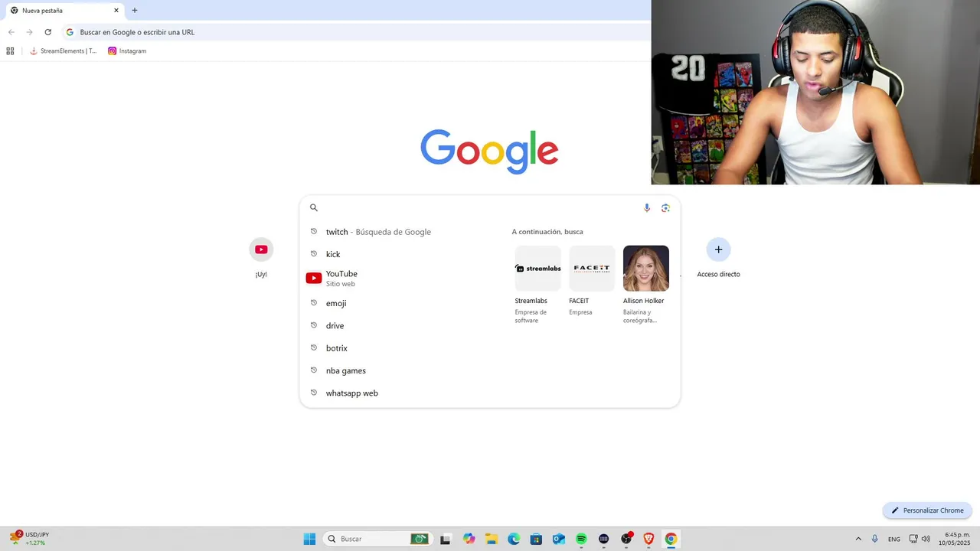The image size is (980, 551).
Task: Select the kick search suggestion
Action: tap(397, 254)
